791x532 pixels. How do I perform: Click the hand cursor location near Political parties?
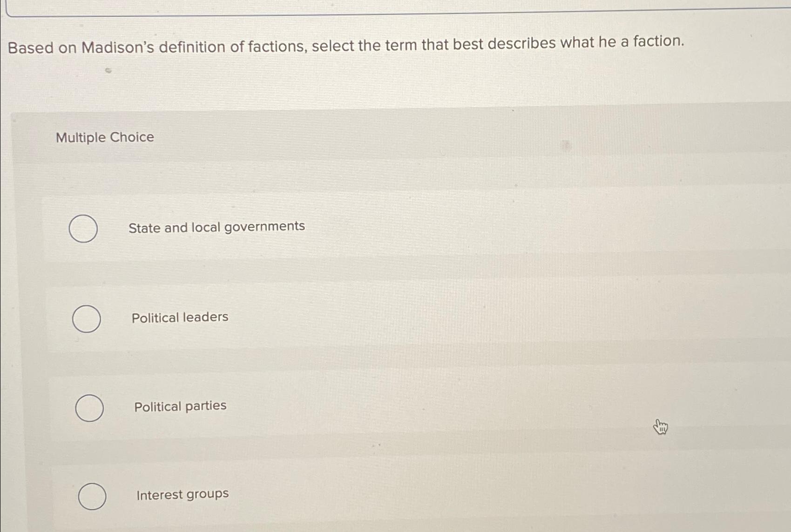(661, 426)
